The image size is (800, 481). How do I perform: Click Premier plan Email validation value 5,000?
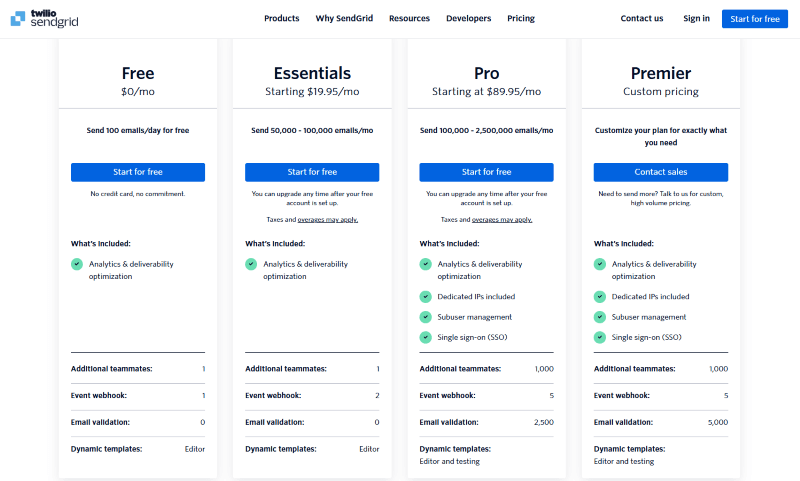point(718,422)
